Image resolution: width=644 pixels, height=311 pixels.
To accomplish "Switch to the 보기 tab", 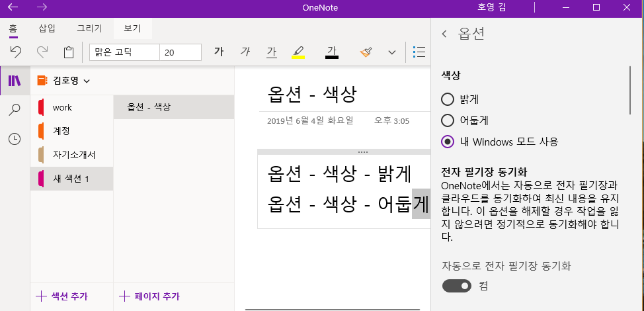I will 132,28.
